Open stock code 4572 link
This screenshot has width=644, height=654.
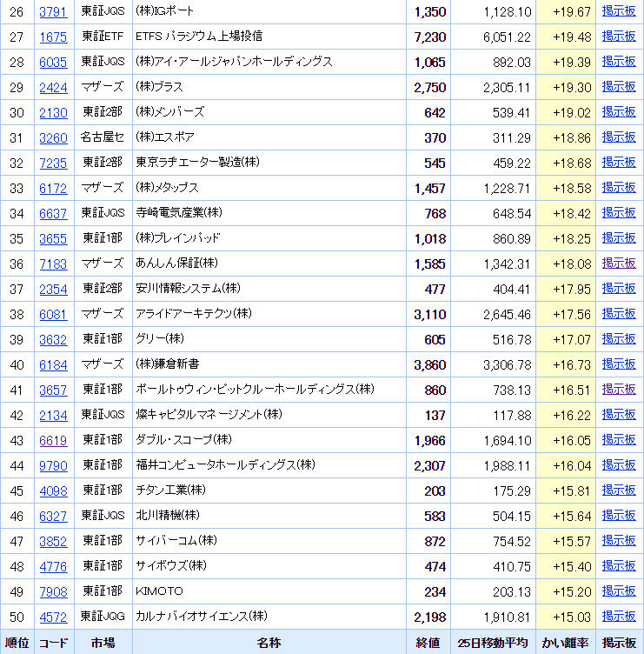pyautogui.click(x=53, y=617)
